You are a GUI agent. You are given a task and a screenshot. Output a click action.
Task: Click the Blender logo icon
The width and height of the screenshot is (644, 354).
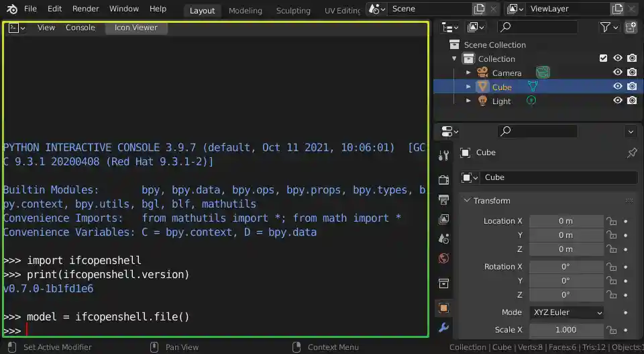pyautogui.click(x=11, y=9)
